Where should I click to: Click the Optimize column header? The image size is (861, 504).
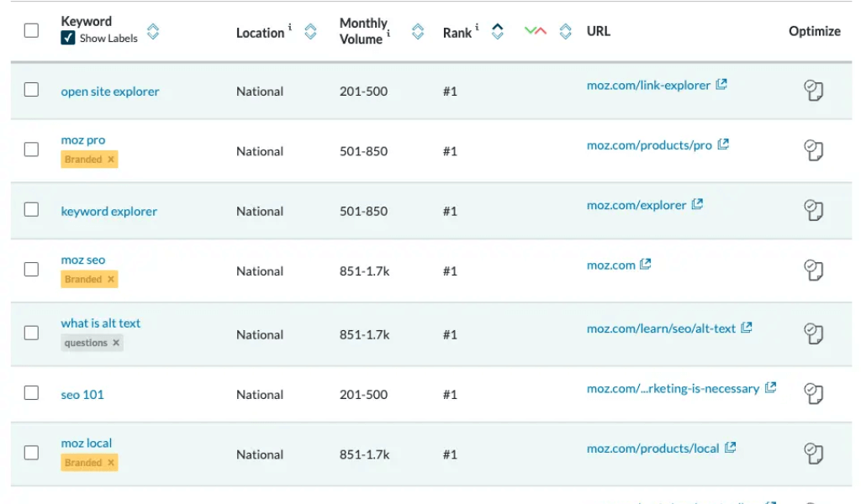814,31
